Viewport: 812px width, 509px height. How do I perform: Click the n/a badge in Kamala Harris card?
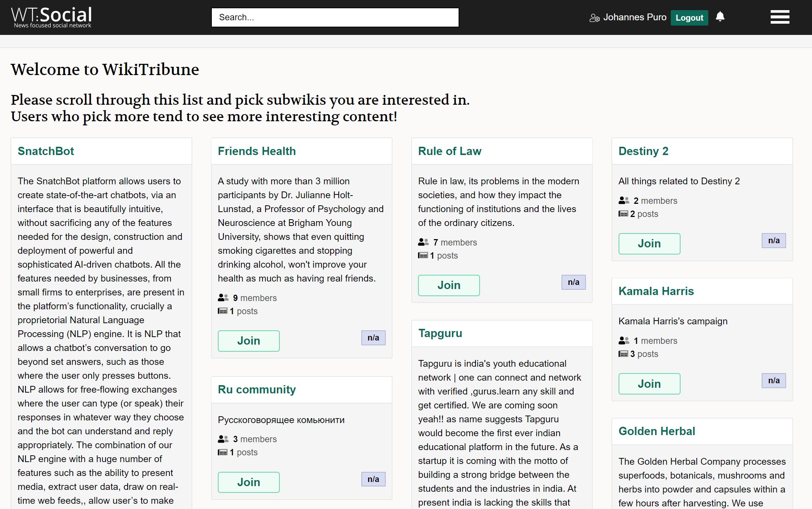click(x=774, y=381)
